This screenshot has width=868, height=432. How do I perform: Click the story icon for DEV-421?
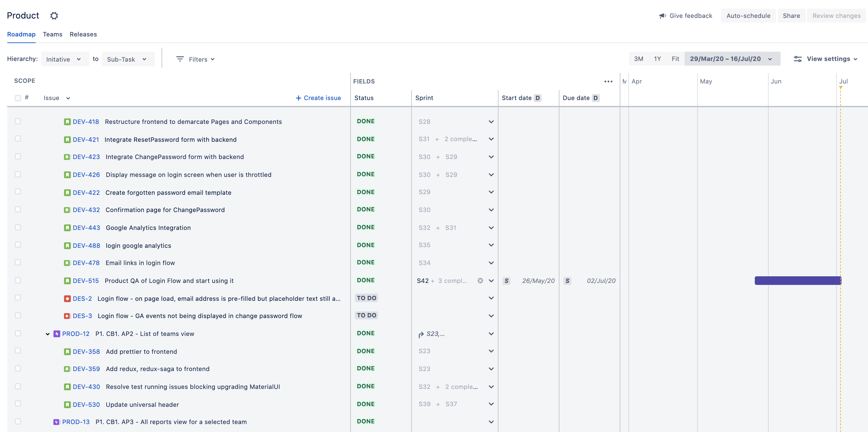click(68, 139)
